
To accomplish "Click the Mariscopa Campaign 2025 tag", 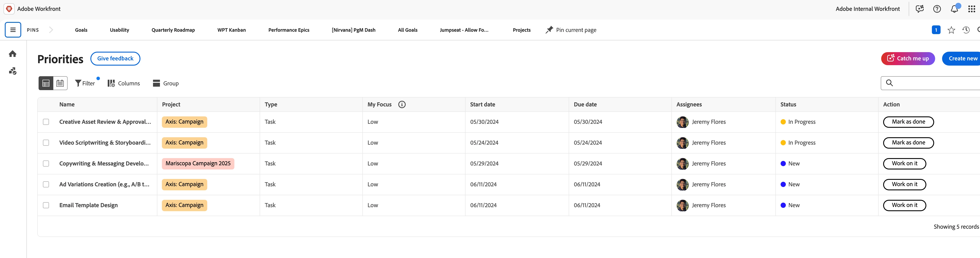I will (x=198, y=164).
